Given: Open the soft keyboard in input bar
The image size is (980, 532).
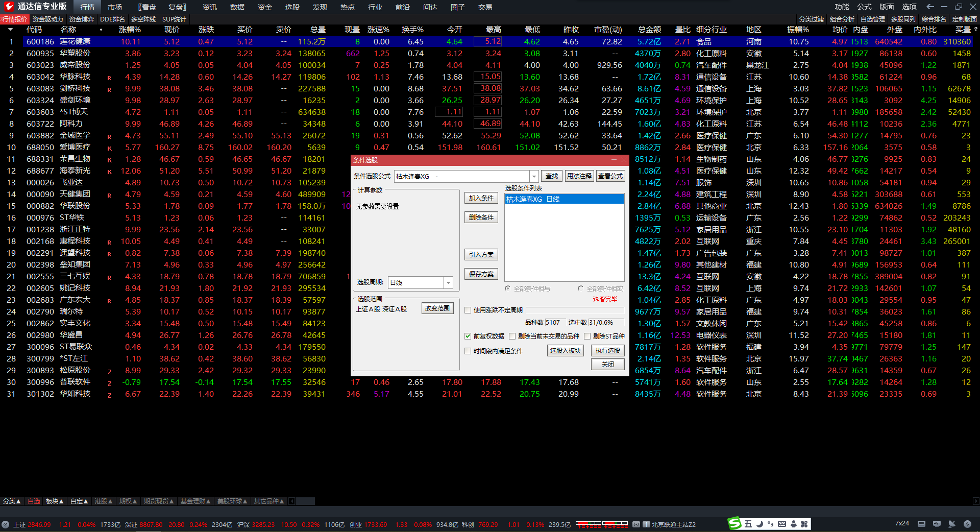Looking at the screenshot, I should 782,524.
